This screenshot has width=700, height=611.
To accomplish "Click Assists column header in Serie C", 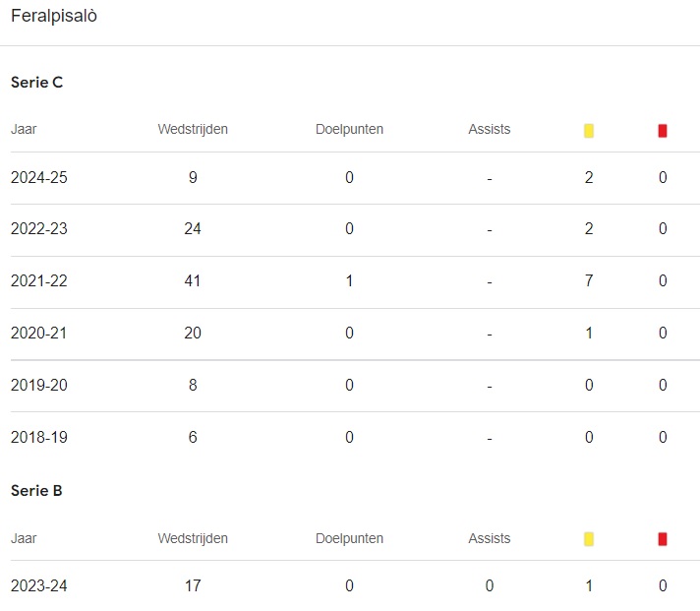I will [x=490, y=130].
